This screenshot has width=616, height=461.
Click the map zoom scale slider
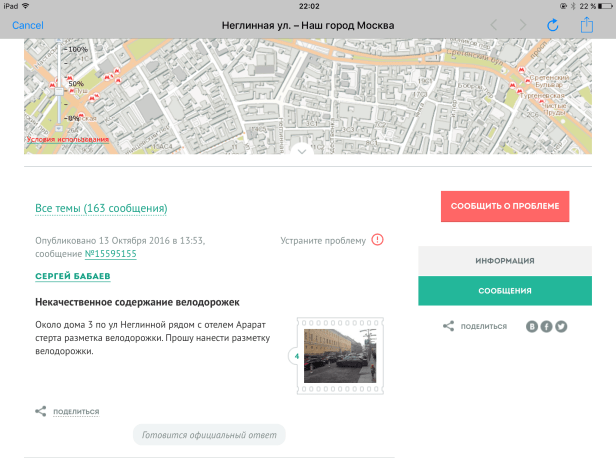62,84
